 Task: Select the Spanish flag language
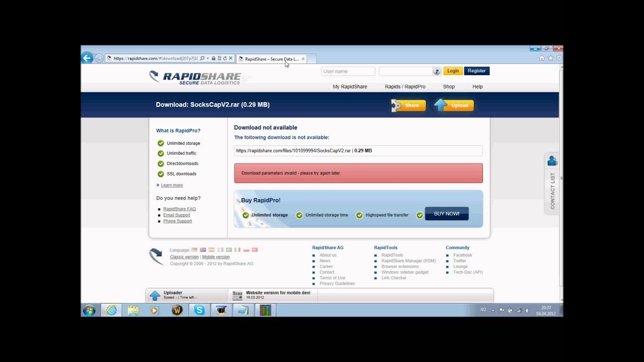click(x=211, y=249)
